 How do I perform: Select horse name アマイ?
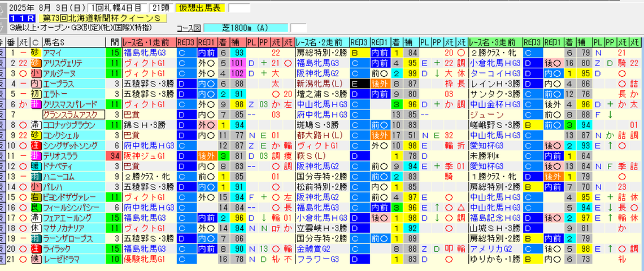(x=73, y=53)
